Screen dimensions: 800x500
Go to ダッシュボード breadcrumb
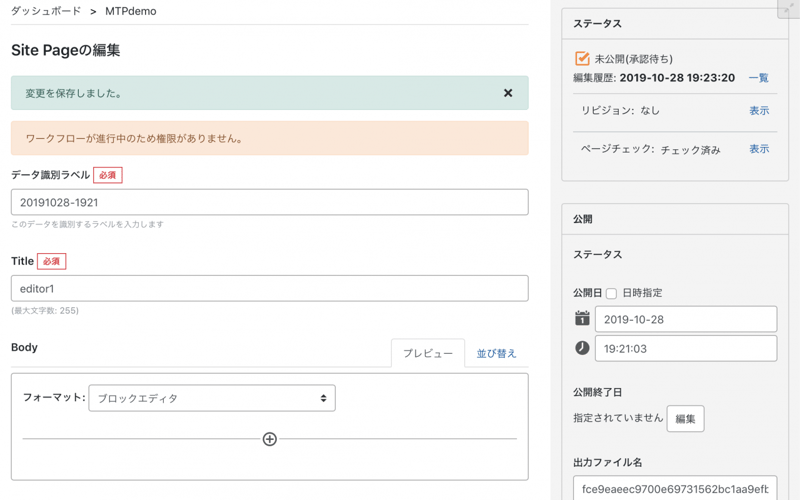click(x=46, y=12)
